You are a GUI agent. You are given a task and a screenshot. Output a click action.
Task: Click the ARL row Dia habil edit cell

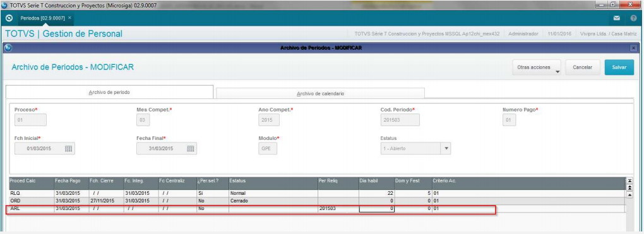[377, 209]
